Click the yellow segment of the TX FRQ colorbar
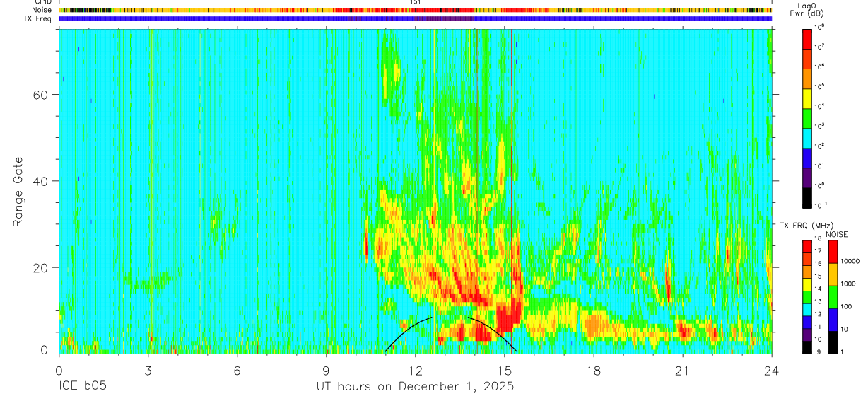 pos(807,284)
